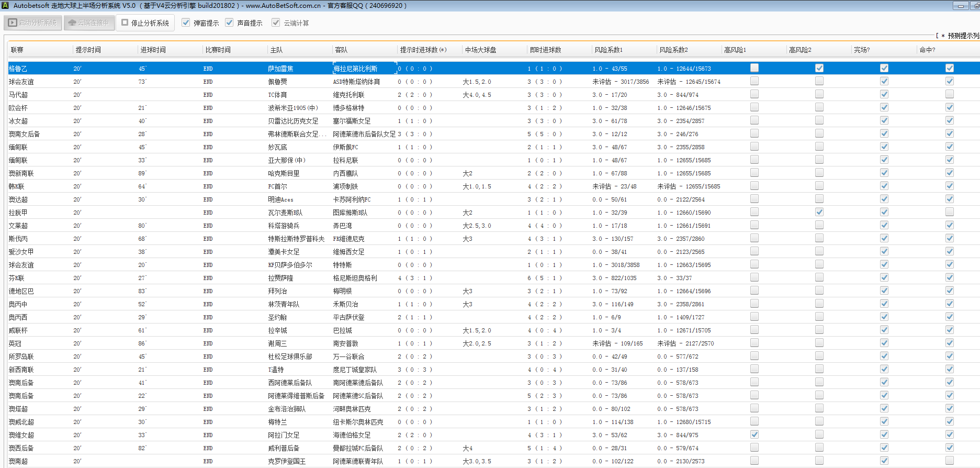Check 命中? box in the 马代超 row

tap(949, 94)
